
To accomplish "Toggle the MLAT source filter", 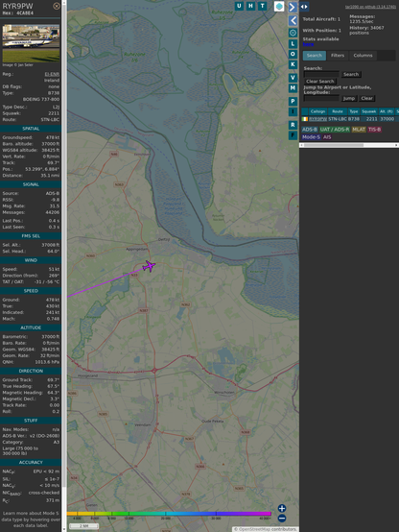I will tap(359, 130).
